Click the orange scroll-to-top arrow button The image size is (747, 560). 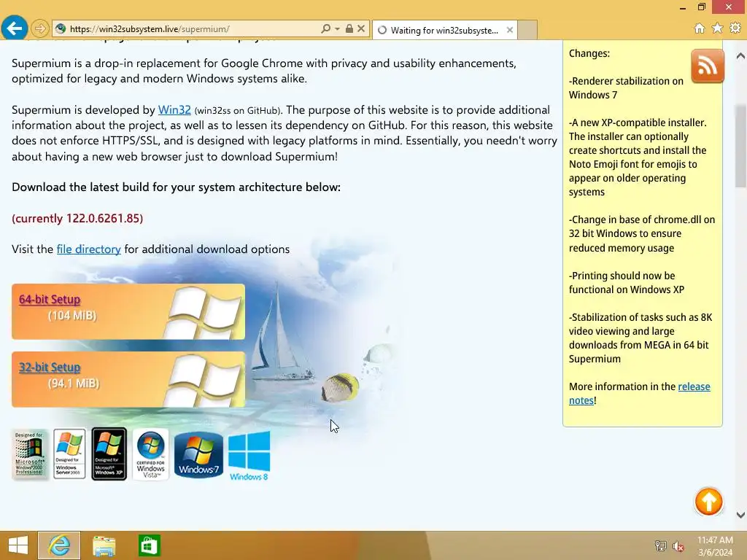(708, 502)
